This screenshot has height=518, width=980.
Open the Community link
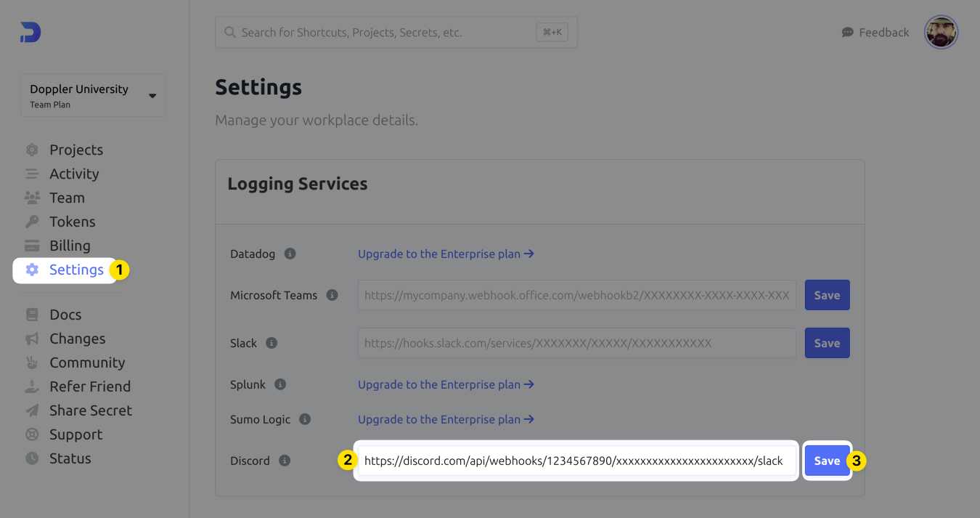click(x=87, y=363)
